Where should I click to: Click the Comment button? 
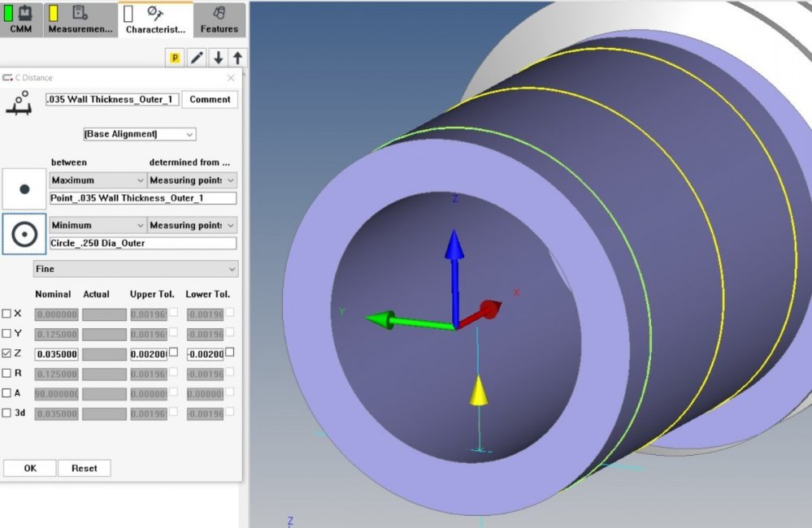pos(210,99)
